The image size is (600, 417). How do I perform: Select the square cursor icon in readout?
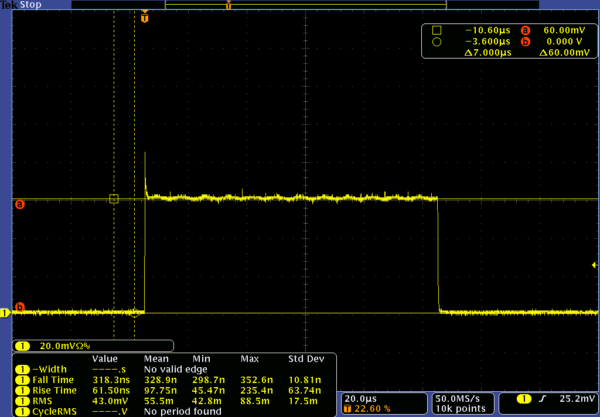click(x=437, y=30)
